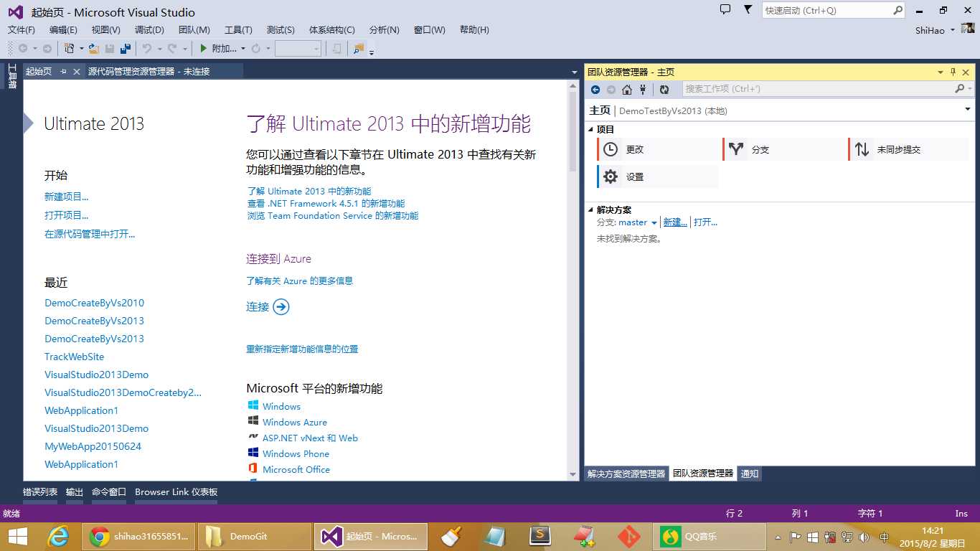Switch to 源代码管理资源管理器 tab
The image size is (980, 551).
pyautogui.click(x=149, y=72)
